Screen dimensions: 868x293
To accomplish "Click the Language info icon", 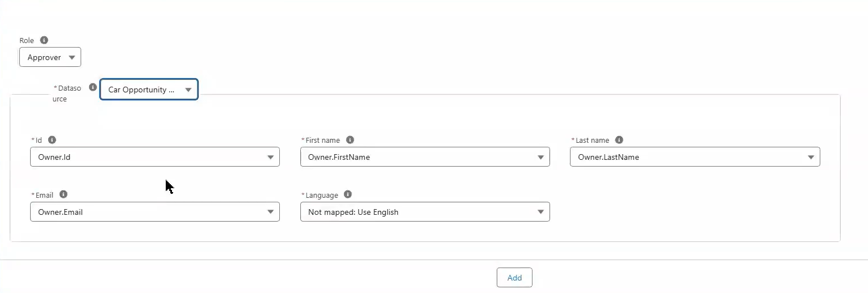I will tap(348, 194).
